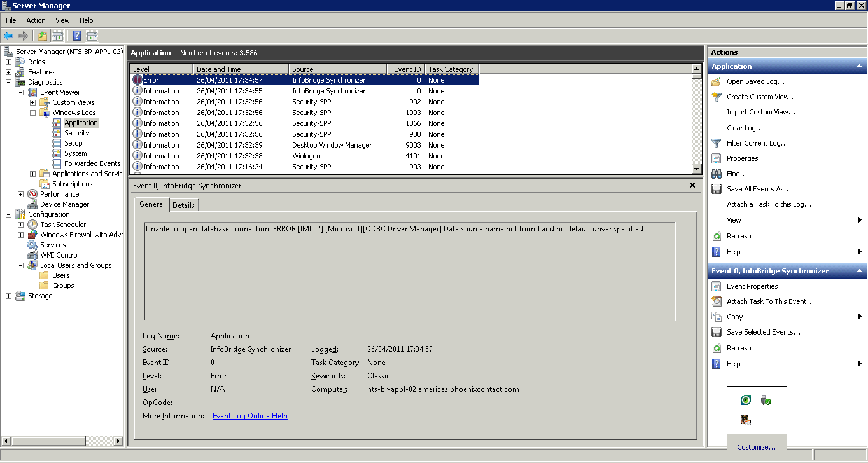Click Customize in tray popup
Image resolution: width=868 pixels, height=463 pixels.
pos(756,447)
